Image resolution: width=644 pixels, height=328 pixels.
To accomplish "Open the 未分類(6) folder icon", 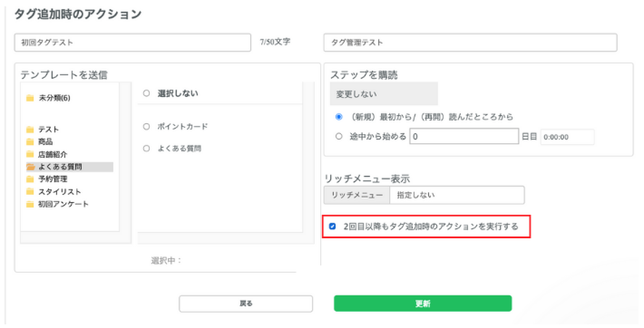I will [x=30, y=98].
